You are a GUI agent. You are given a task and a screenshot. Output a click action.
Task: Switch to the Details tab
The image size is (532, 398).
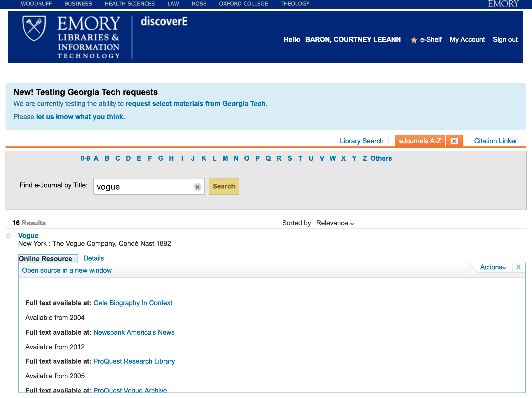94,258
